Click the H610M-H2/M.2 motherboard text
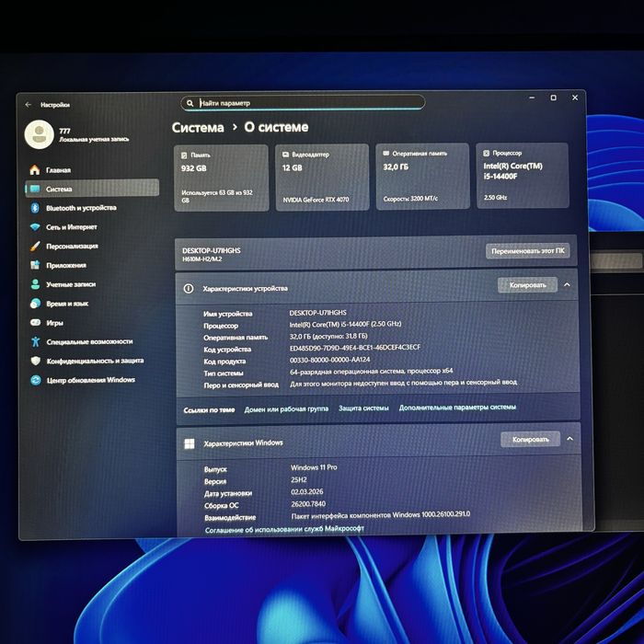644x644 pixels. point(202,259)
